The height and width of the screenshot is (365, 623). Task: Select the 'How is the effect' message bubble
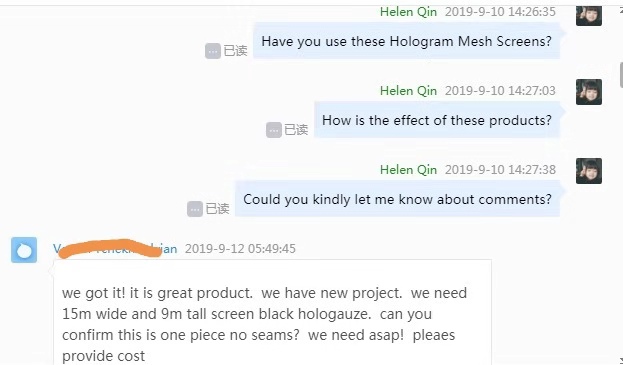437,120
